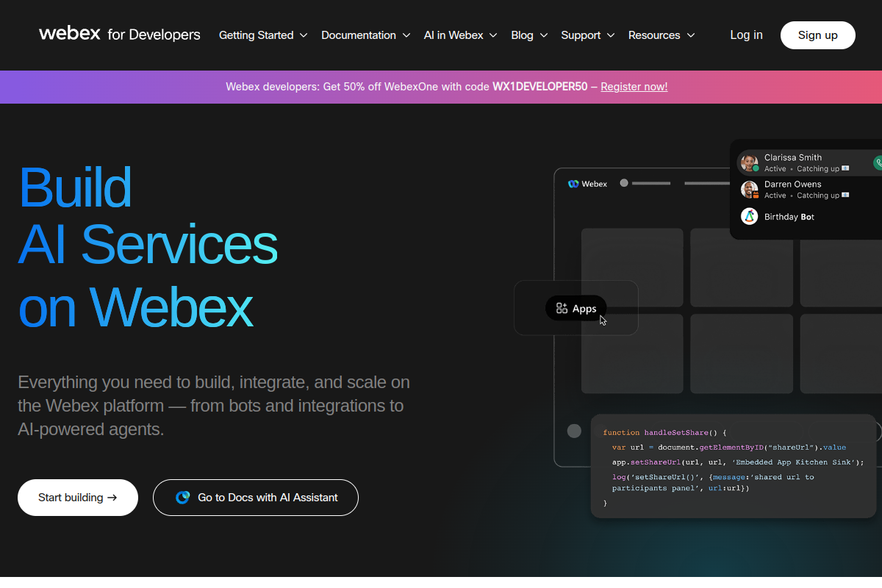
Task: Expand the Getting Started chevron
Action: tap(304, 35)
